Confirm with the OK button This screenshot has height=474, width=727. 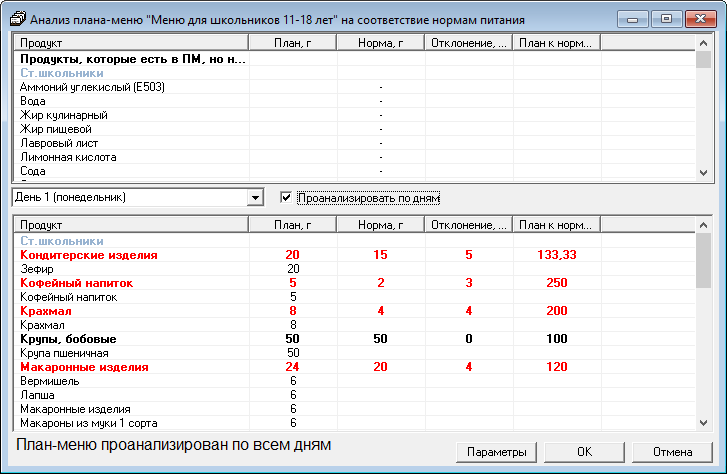click(x=585, y=452)
